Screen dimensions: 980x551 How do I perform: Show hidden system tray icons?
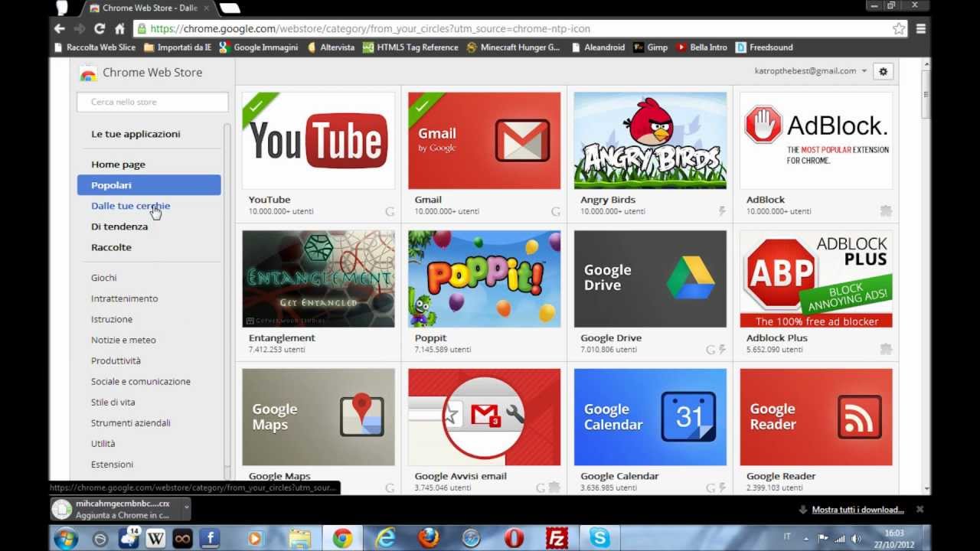pos(806,539)
